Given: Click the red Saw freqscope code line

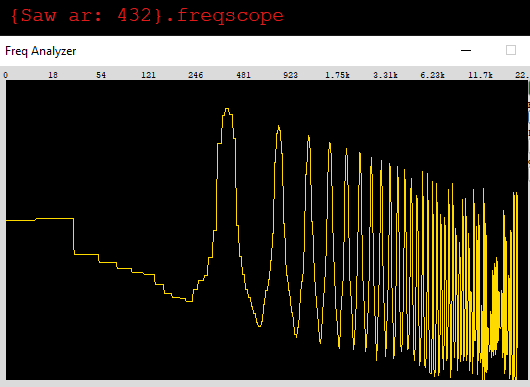Looking at the screenshot, I should [x=147, y=16].
